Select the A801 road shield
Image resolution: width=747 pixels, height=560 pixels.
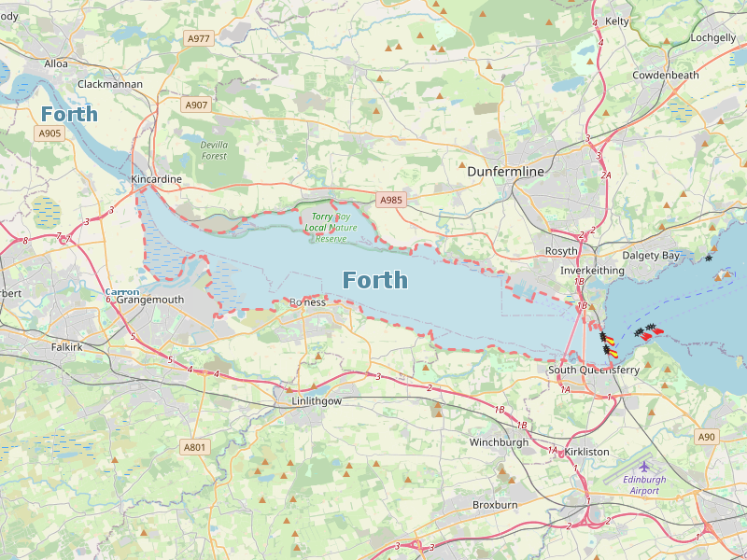pos(195,447)
